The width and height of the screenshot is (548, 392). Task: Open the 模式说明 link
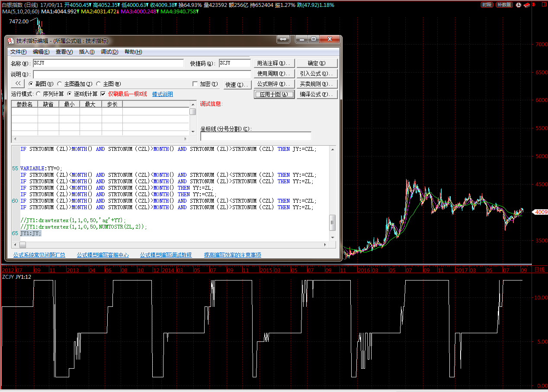[163, 94]
